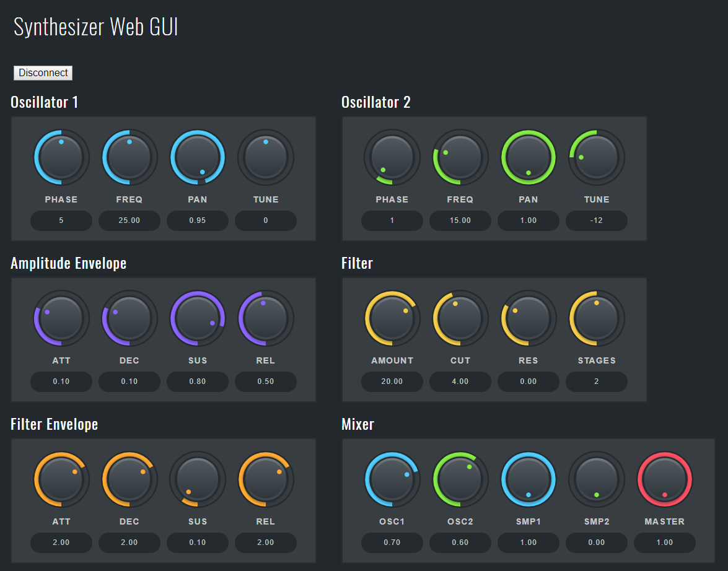Click the Filter Envelope SUS value field
The width and height of the screenshot is (728, 571).
tap(198, 543)
